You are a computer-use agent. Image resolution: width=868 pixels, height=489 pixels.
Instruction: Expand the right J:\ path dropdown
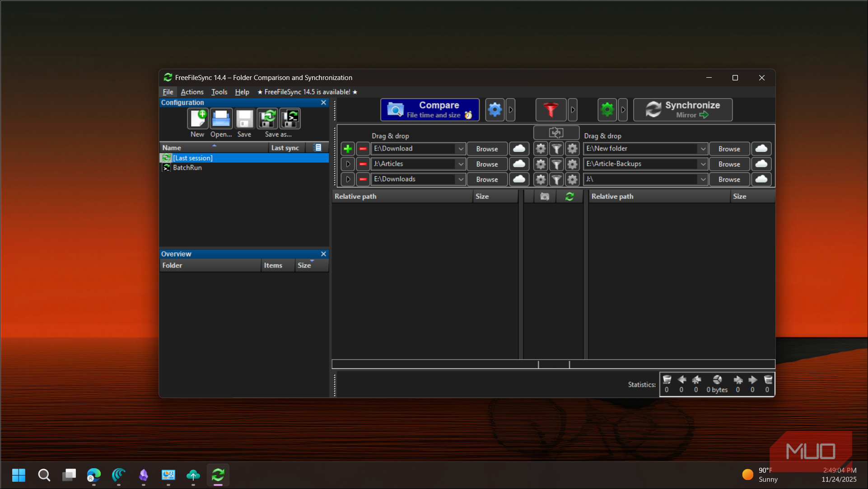(703, 179)
